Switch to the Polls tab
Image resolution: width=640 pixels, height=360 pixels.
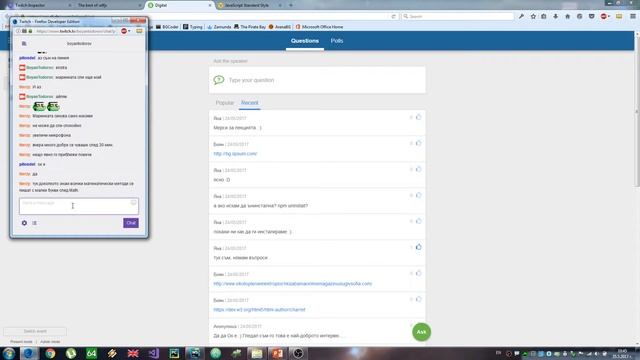[x=337, y=41]
